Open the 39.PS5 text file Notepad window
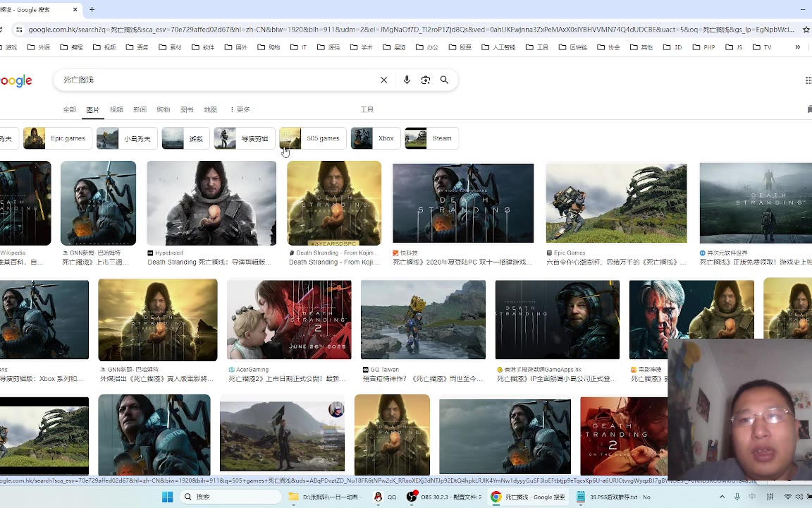812x508 pixels. click(x=613, y=497)
